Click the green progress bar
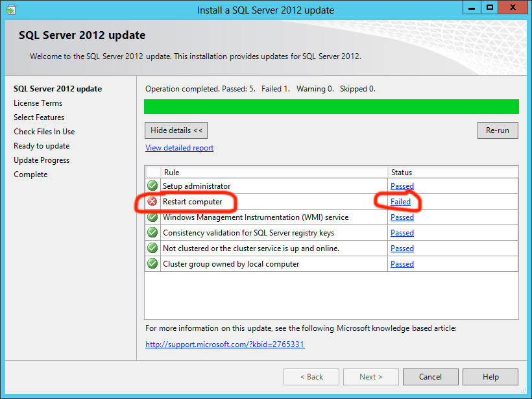Viewport: 532px width, 399px height. pos(331,106)
